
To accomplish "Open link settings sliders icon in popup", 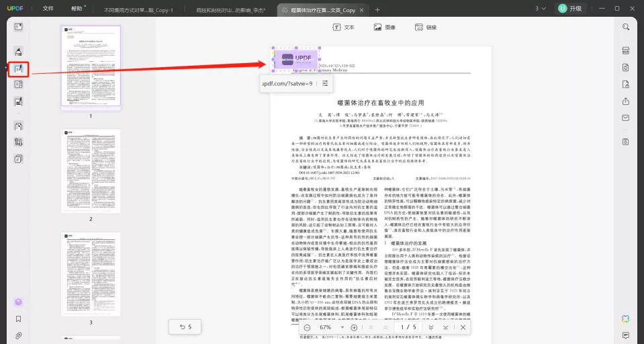I will click(x=325, y=83).
